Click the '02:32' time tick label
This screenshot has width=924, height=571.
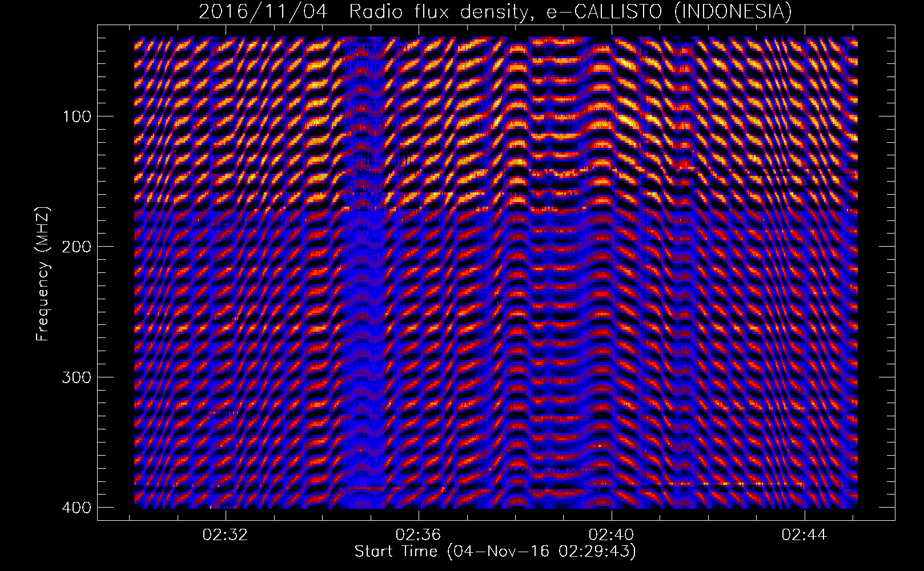click(226, 535)
